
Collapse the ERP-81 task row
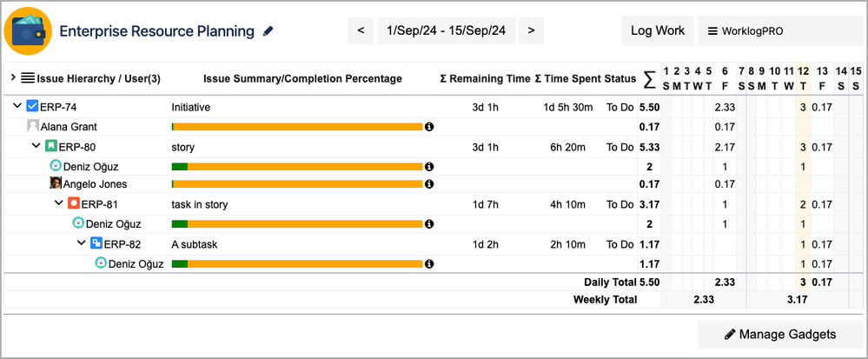tap(58, 204)
